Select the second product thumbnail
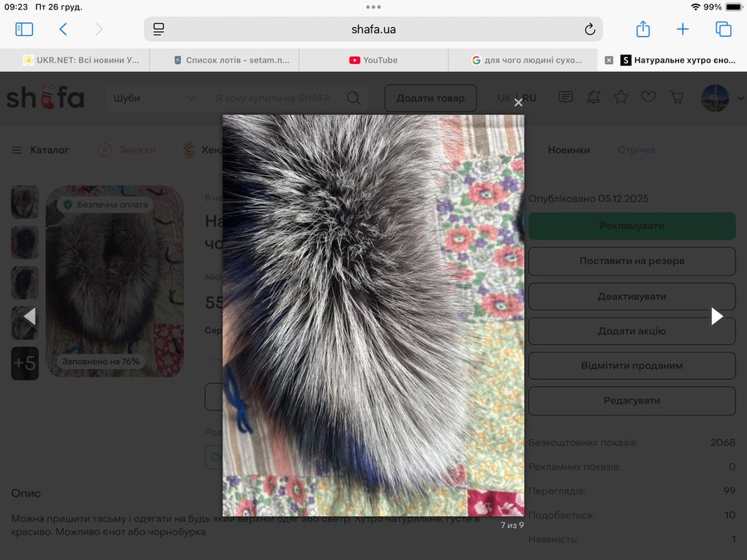 25,242
